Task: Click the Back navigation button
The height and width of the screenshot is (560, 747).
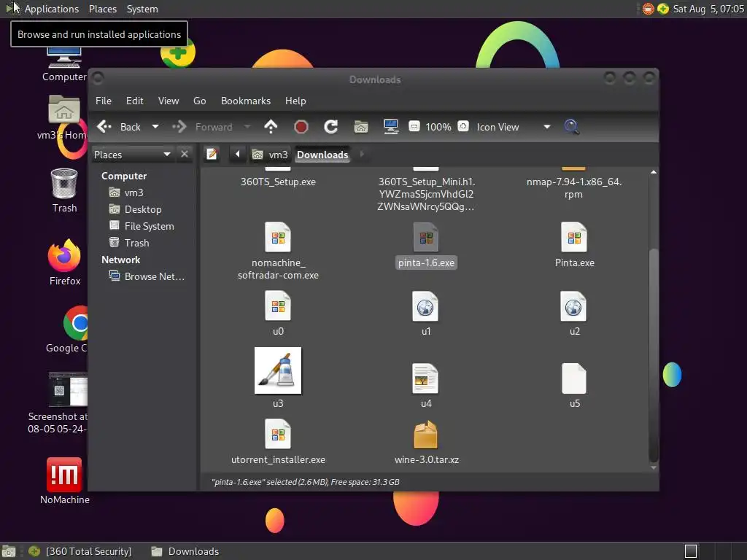Action: (119, 127)
